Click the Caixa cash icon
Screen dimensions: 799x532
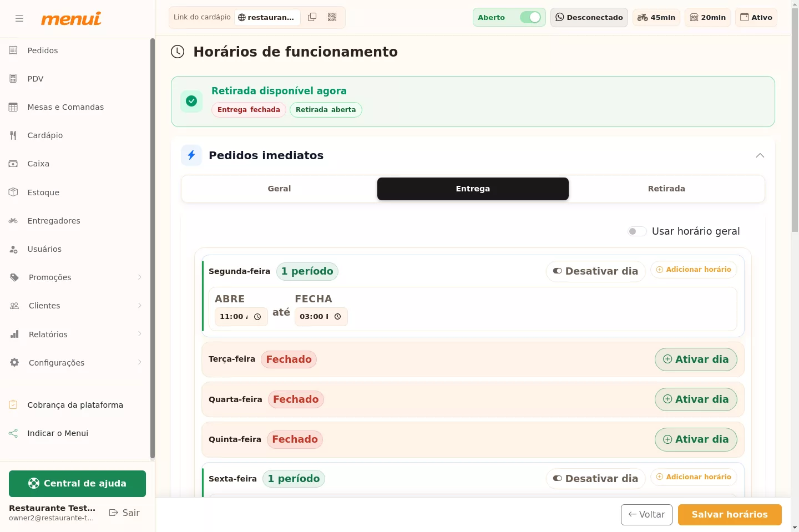(13, 164)
